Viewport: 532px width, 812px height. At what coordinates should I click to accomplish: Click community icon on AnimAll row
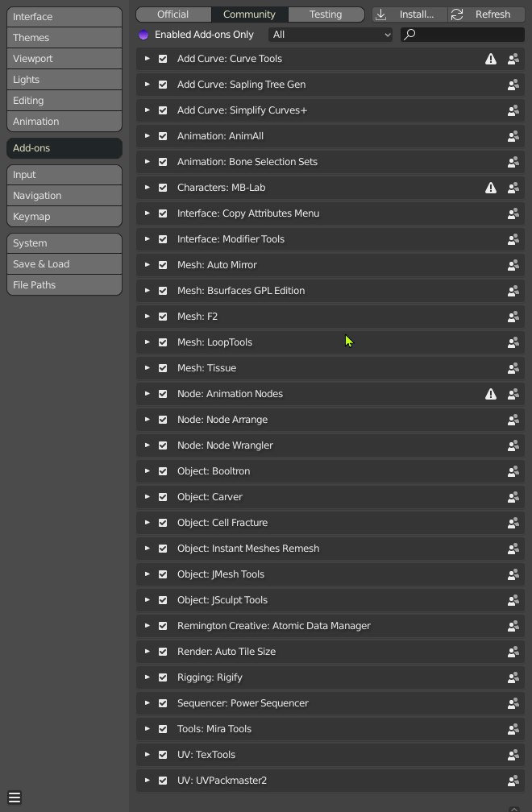[513, 136]
